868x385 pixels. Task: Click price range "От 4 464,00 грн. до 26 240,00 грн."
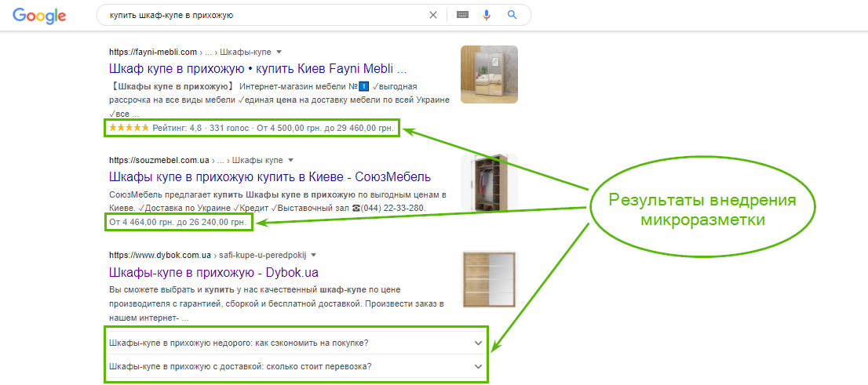178,223
